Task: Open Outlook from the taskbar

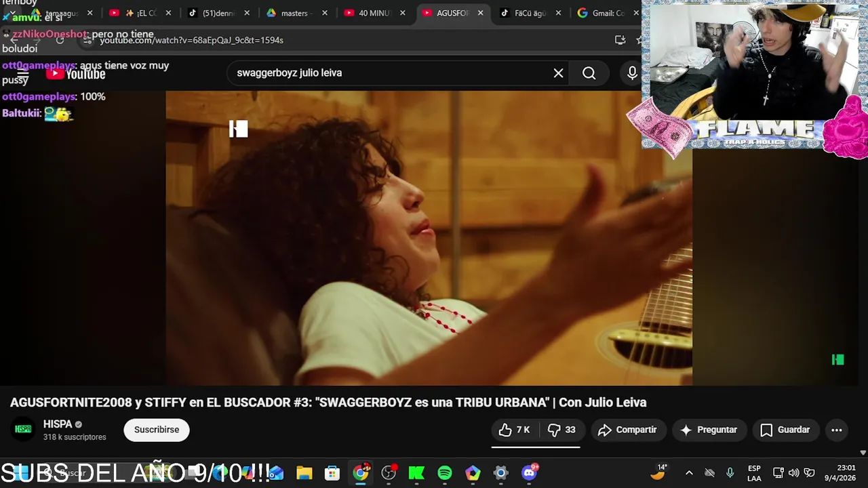Action: [x=277, y=473]
